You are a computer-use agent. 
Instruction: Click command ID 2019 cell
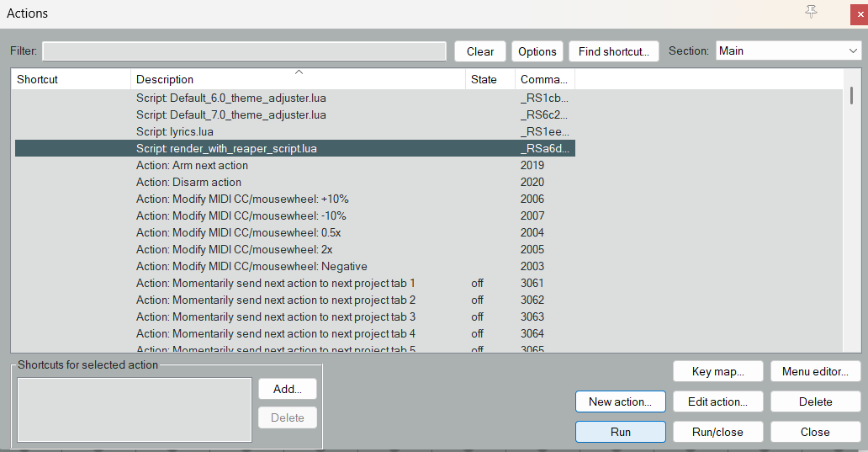[x=532, y=165]
